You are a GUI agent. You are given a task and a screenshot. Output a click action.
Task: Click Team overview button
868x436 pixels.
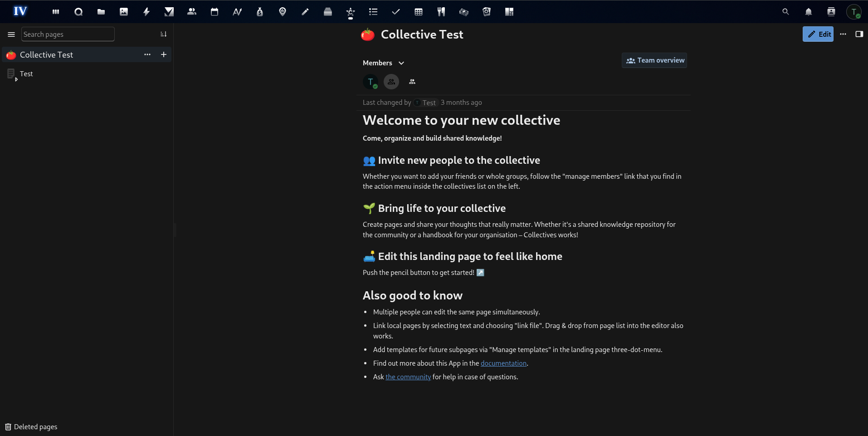(654, 60)
